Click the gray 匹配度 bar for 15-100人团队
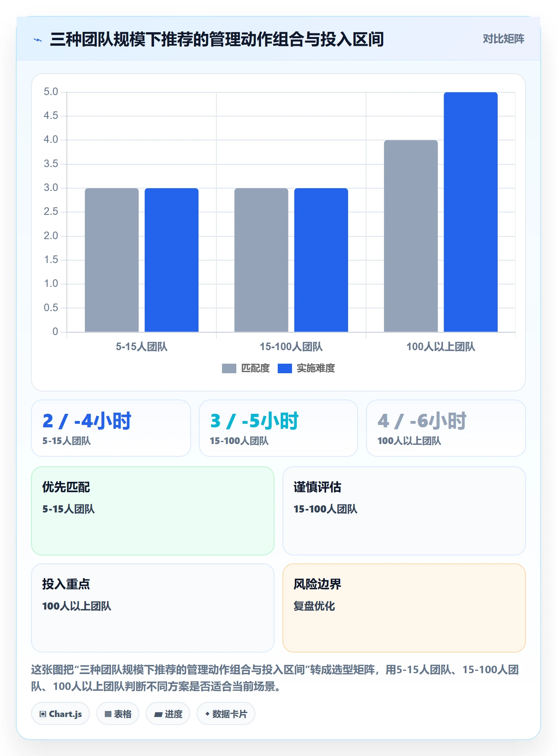The height and width of the screenshot is (756, 557). (x=261, y=260)
